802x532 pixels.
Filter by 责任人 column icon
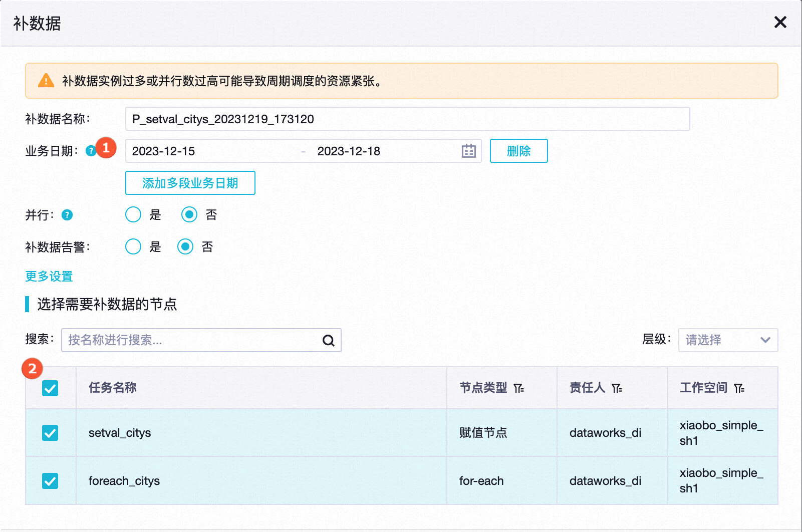point(617,388)
